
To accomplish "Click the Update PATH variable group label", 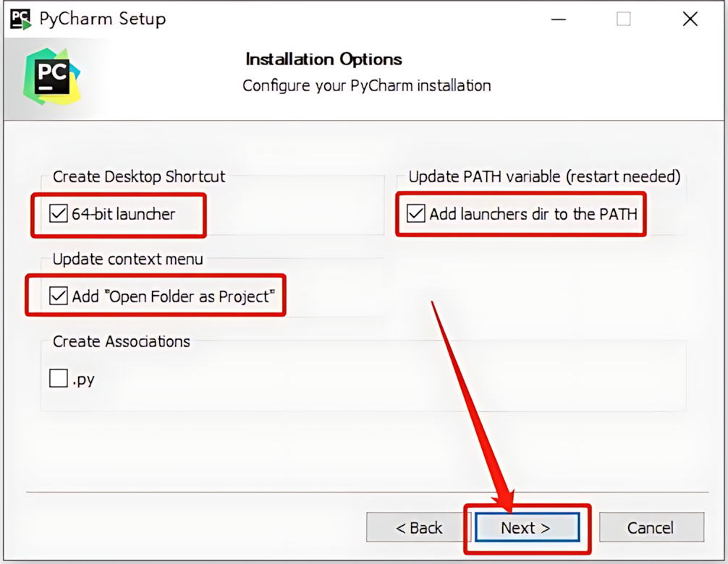I will tap(544, 176).
